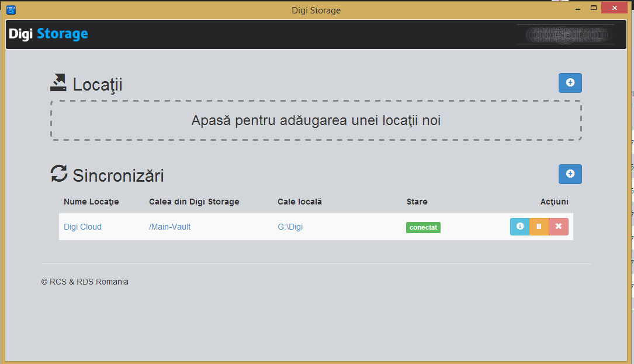The width and height of the screenshot is (634, 364).
Task: Remove the Digi Cloud synchronization
Action: point(559,227)
